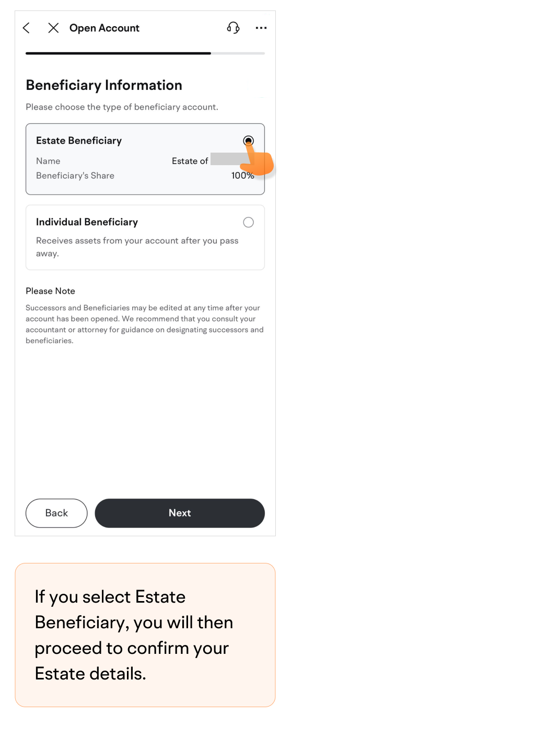The height and width of the screenshot is (738, 560).
Task: Click the Beneficiary's Share 100% value
Action: (243, 176)
